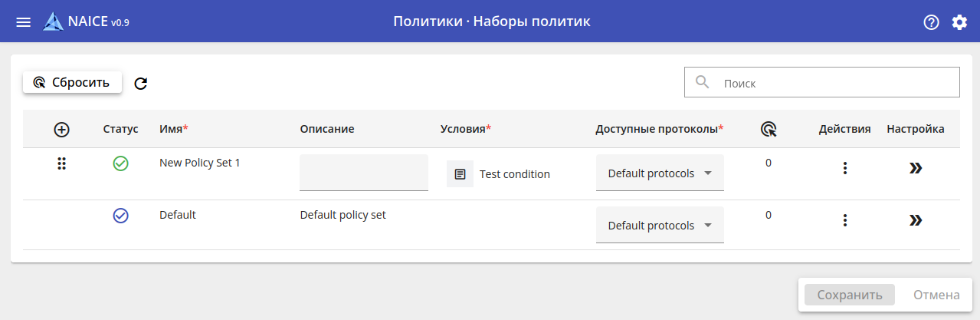Click the Сбросить reset button
The image size is (980, 320).
pyautogui.click(x=72, y=82)
